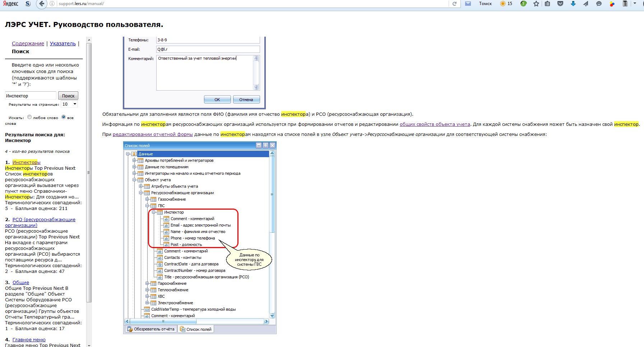Collapse the ГВС node expander
This screenshot has height=347, width=644.
click(x=147, y=206)
